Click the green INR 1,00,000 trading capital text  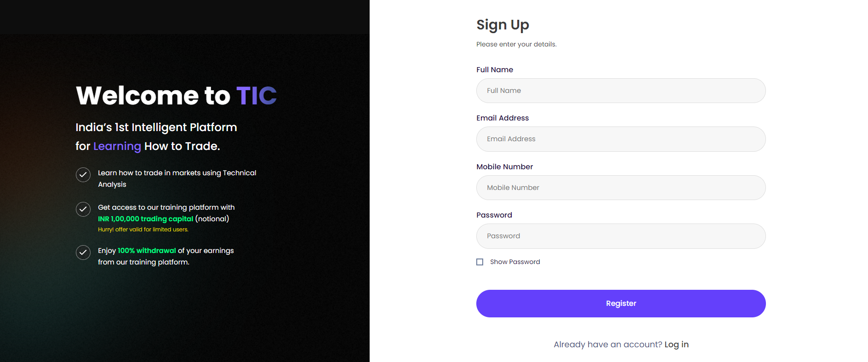(x=145, y=219)
